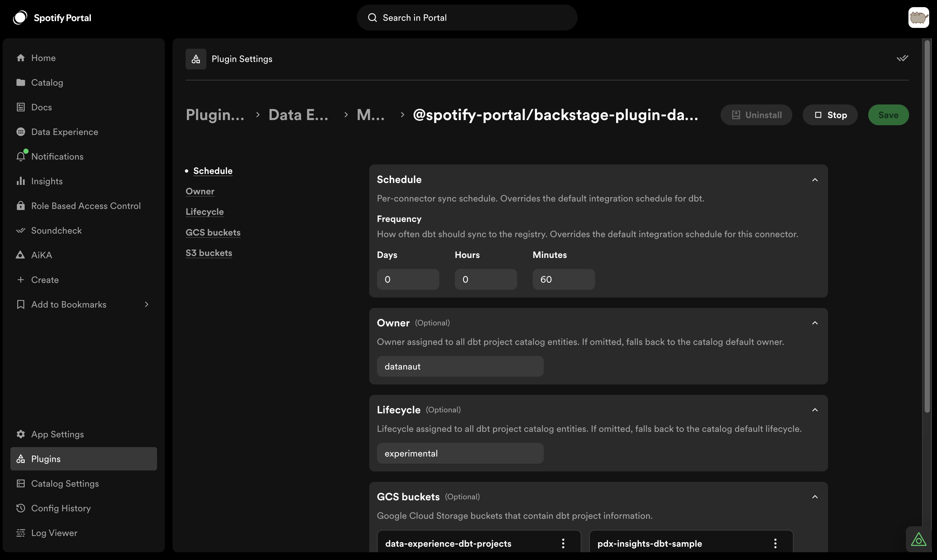Open the user avatar profile menu
937x560 pixels.
(919, 18)
